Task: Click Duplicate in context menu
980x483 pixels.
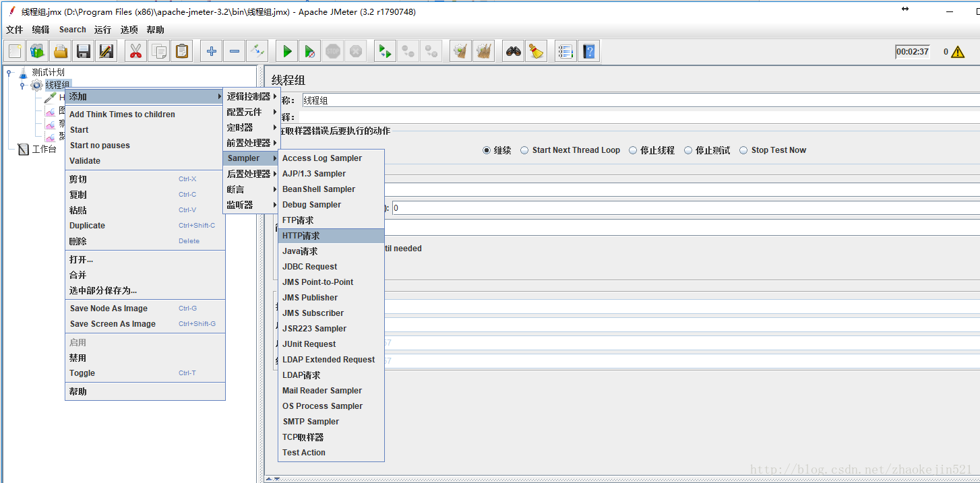Action: (145, 226)
